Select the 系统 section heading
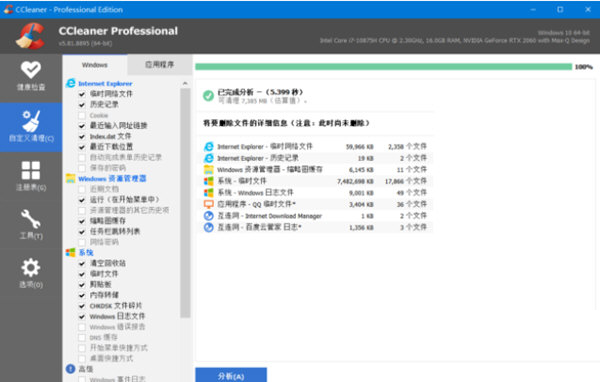Image resolution: width=600 pixels, height=382 pixels. pos(86,252)
